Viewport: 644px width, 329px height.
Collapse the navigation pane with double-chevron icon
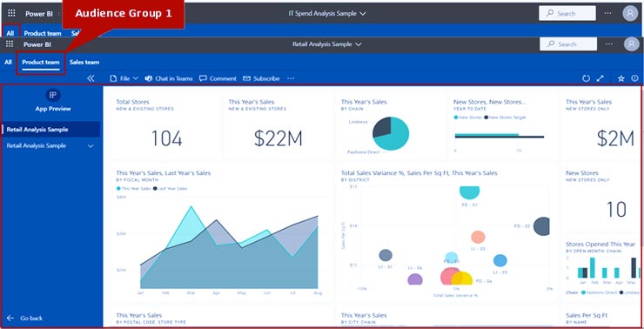[91, 78]
